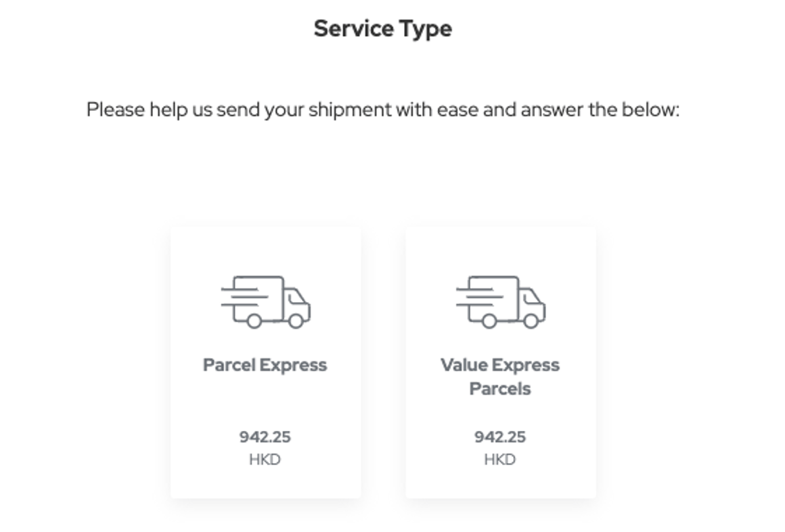The width and height of the screenshot is (785, 532).
Task: Click the word "Type" in the heading
Action: click(x=424, y=29)
